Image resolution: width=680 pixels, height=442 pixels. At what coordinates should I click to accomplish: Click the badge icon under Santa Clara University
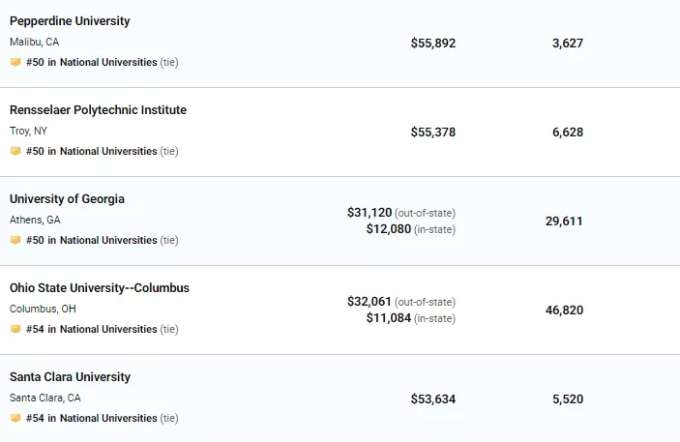click(x=16, y=418)
